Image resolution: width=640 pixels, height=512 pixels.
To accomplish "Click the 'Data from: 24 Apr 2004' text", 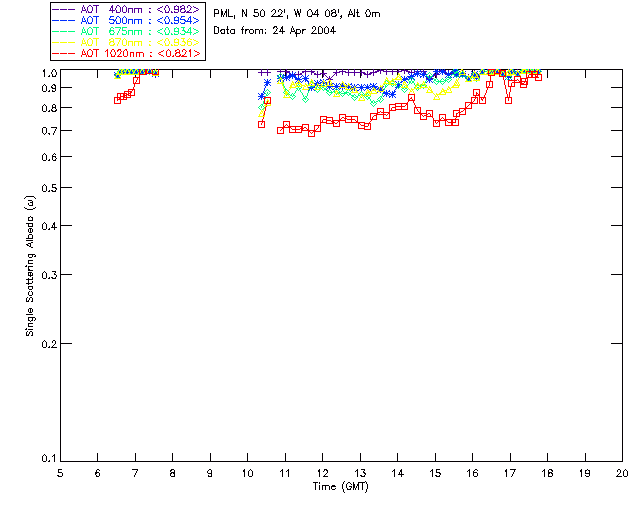I will [274, 31].
